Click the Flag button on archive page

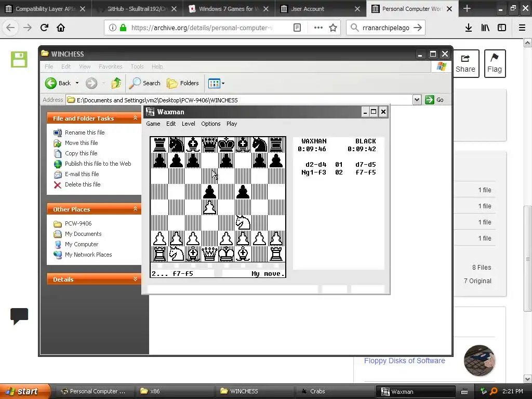pyautogui.click(x=495, y=64)
